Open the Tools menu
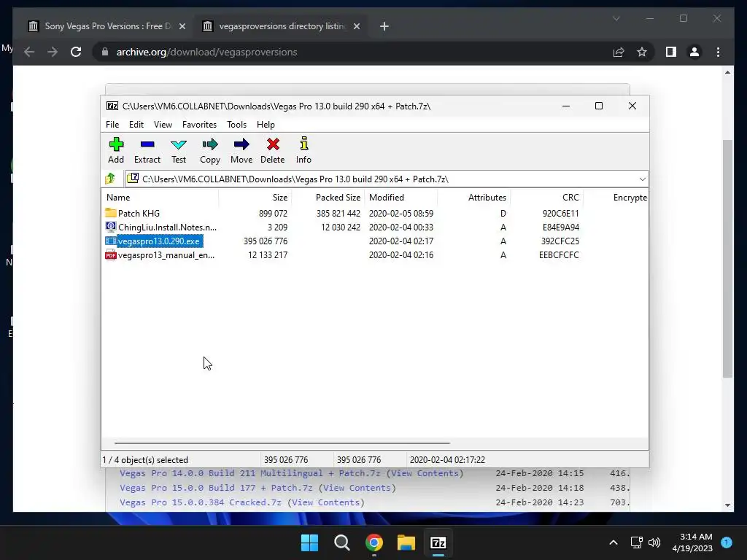 pos(237,124)
